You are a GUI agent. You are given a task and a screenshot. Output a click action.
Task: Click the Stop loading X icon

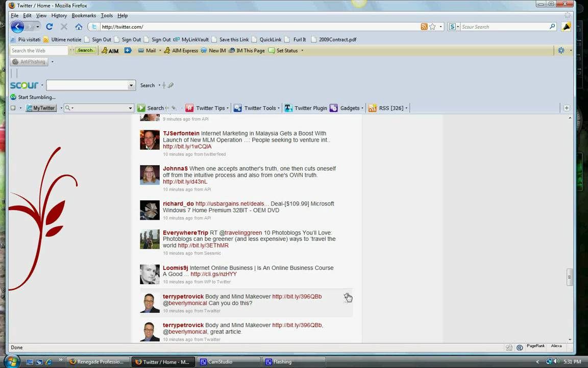point(64,27)
